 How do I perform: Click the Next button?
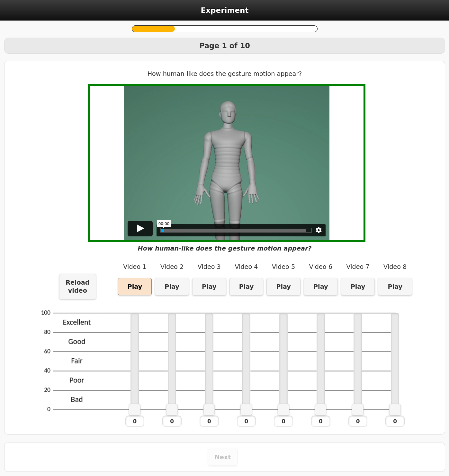[223, 457]
